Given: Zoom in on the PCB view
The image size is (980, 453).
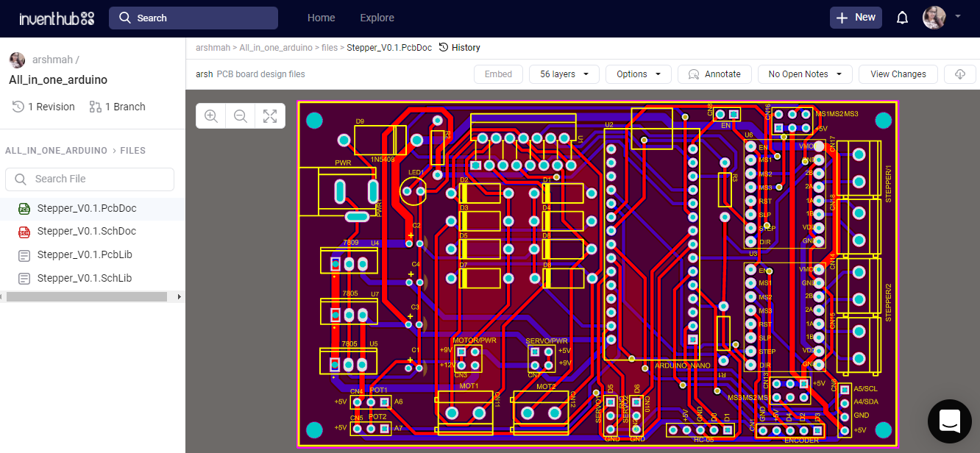Looking at the screenshot, I should (x=211, y=116).
